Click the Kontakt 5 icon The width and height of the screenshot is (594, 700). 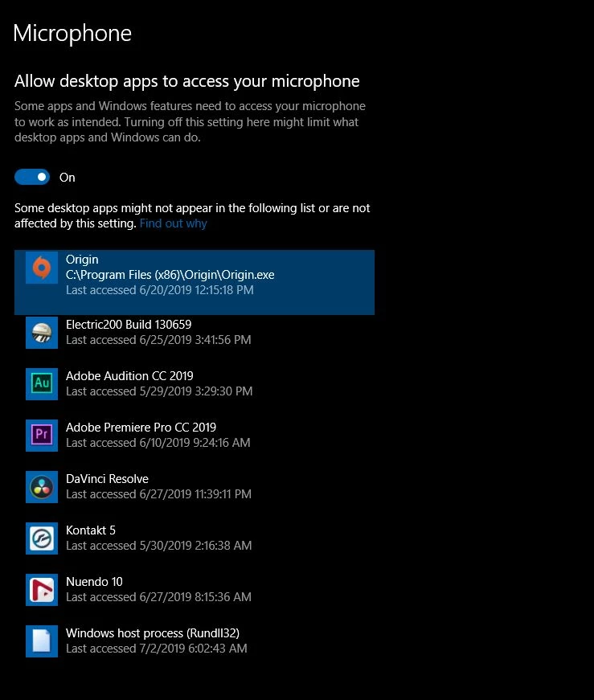pyautogui.click(x=42, y=538)
